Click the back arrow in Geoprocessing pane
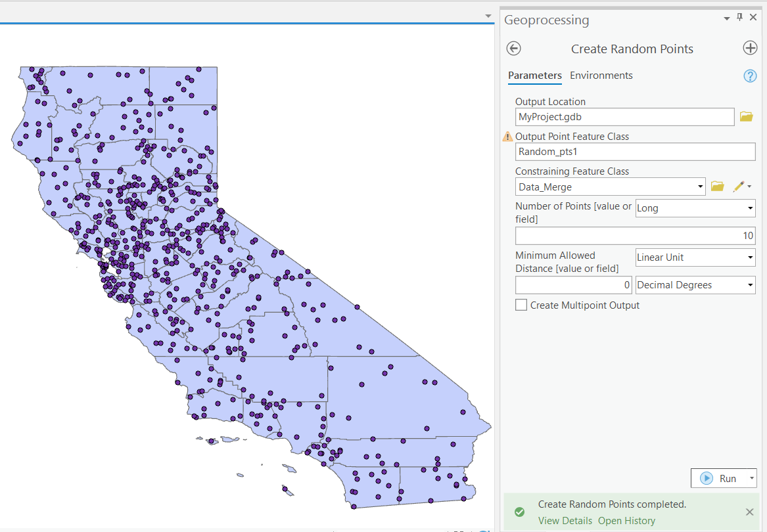 pyautogui.click(x=514, y=49)
